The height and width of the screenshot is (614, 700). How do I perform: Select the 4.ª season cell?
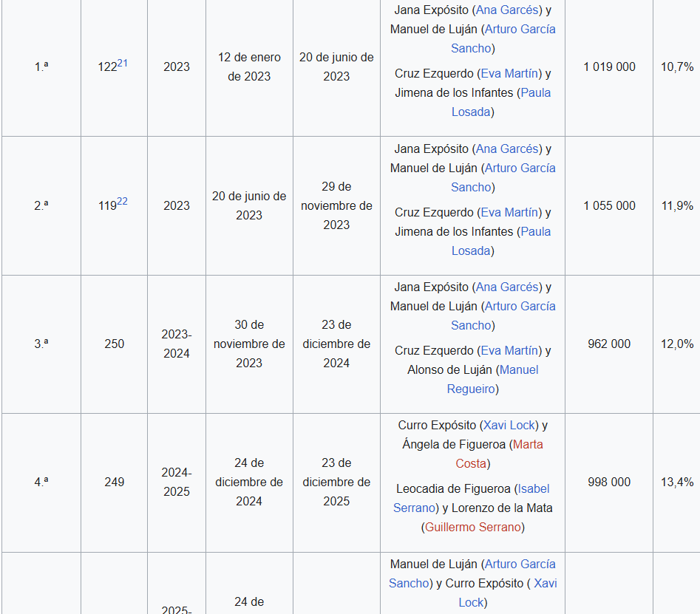click(41, 482)
